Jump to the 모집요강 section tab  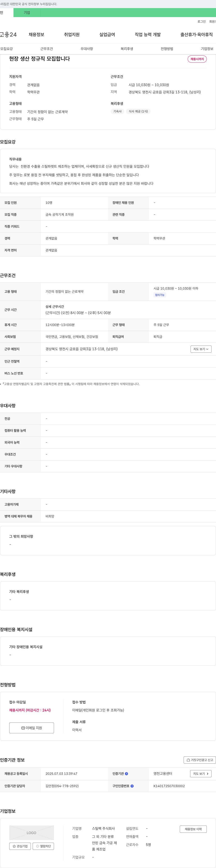[x=6, y=49]
